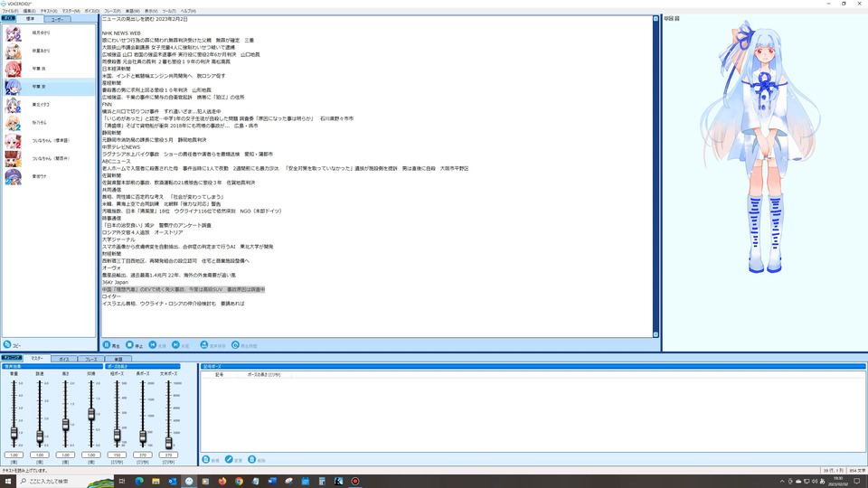Open the ツール menu
Screen dimensions: 868x488
[x=169, y=11]
